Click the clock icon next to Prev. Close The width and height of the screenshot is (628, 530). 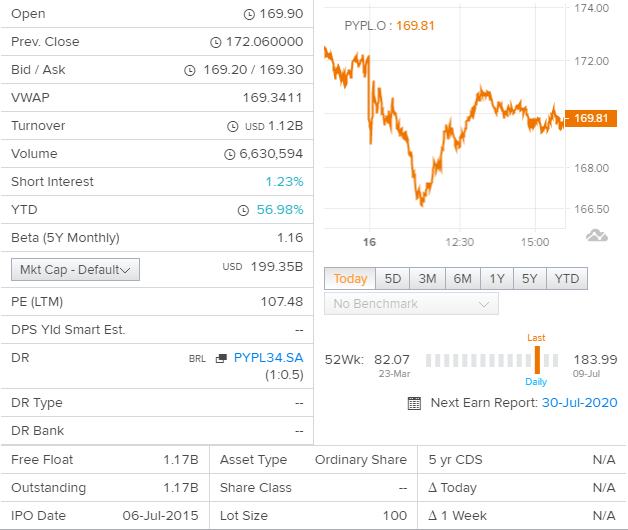(215, 42)
